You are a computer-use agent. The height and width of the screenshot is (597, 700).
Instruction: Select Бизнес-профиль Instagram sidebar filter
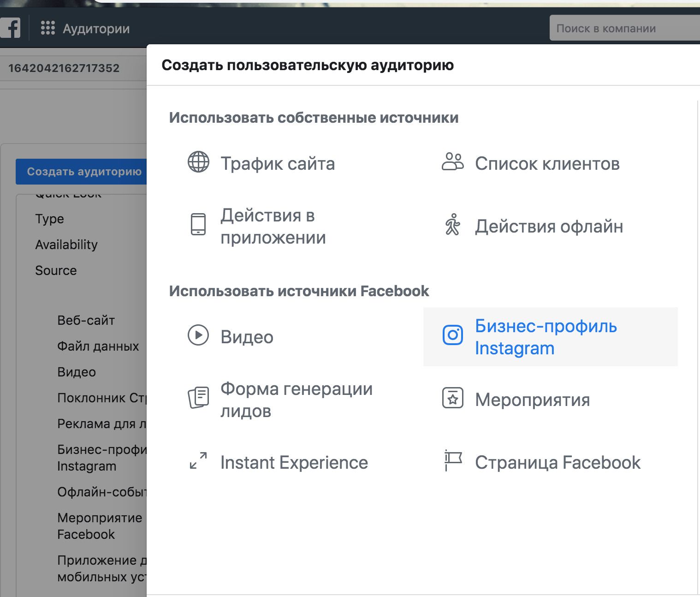101,458
